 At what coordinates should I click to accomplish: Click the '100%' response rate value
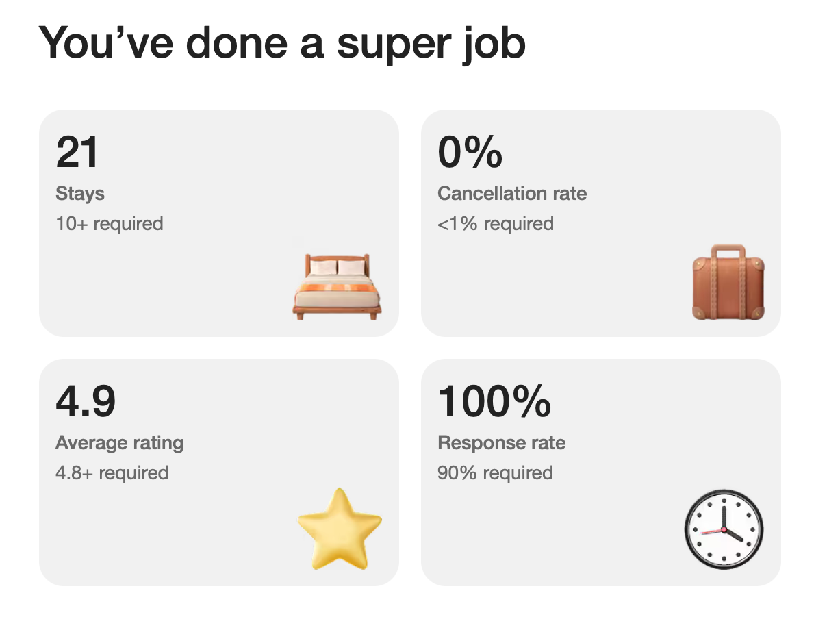tap(495, 402)
